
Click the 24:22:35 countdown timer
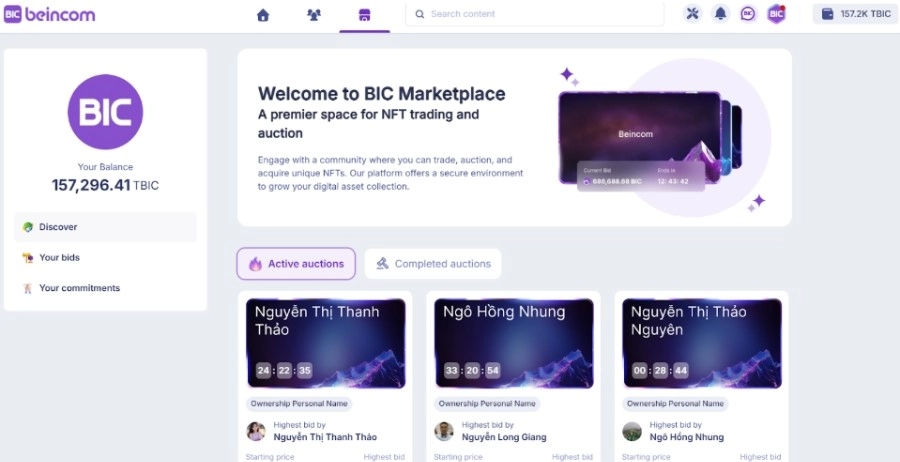[x=284, y=371]
